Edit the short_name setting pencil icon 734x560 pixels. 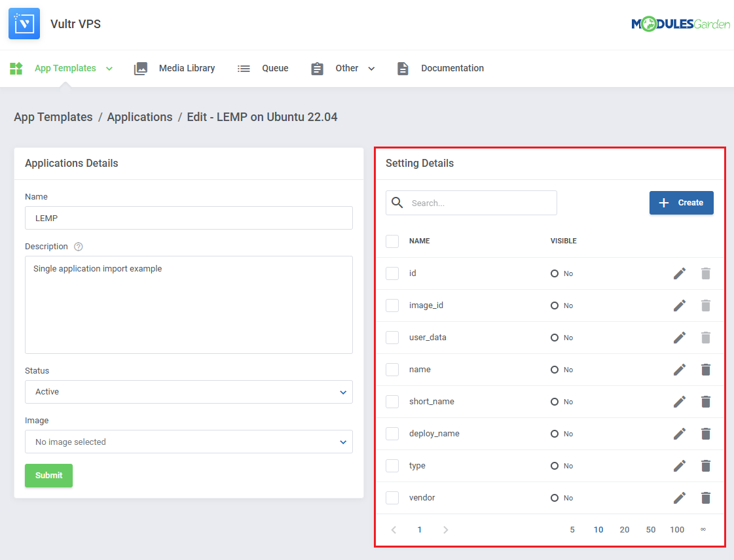680,402
